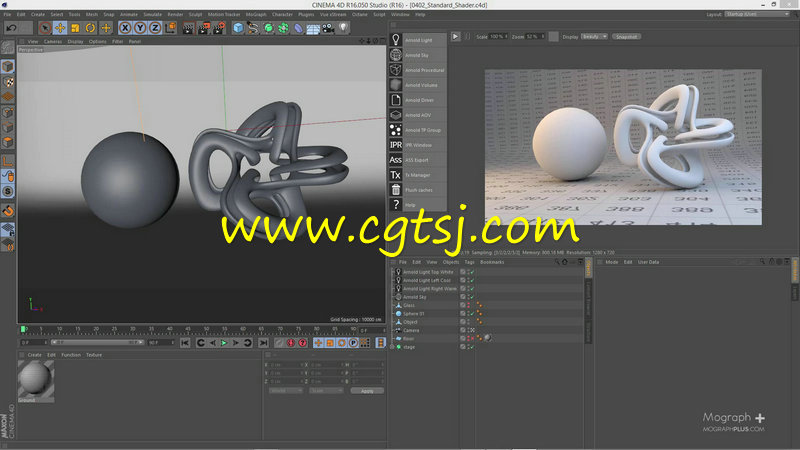Screen dimensions: 800x450
Task: Open the spline pen tool icon
Action: pyautogui.click(x=253, y=28)
